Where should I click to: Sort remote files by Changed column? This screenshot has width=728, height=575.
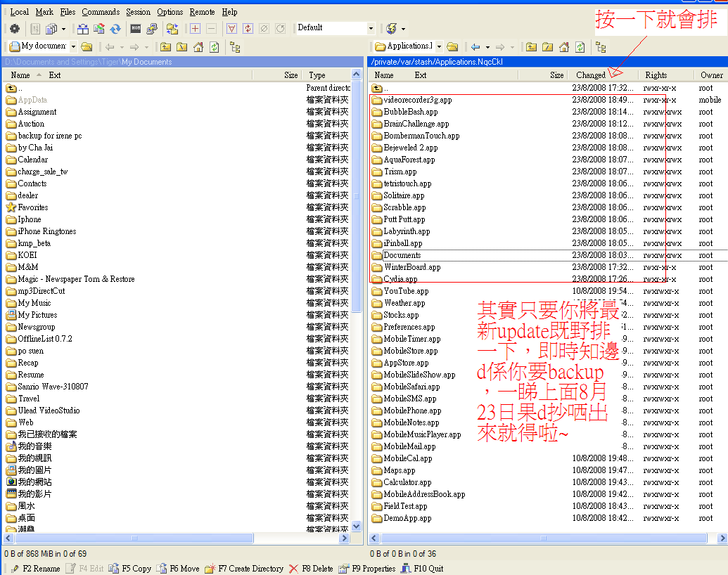(x=591, y=75)
